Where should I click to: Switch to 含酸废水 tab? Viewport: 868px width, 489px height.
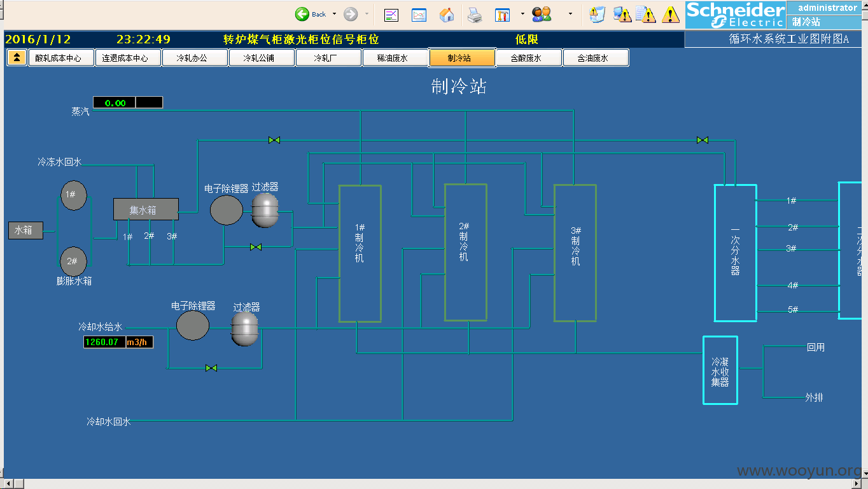[x=529, y=58]
